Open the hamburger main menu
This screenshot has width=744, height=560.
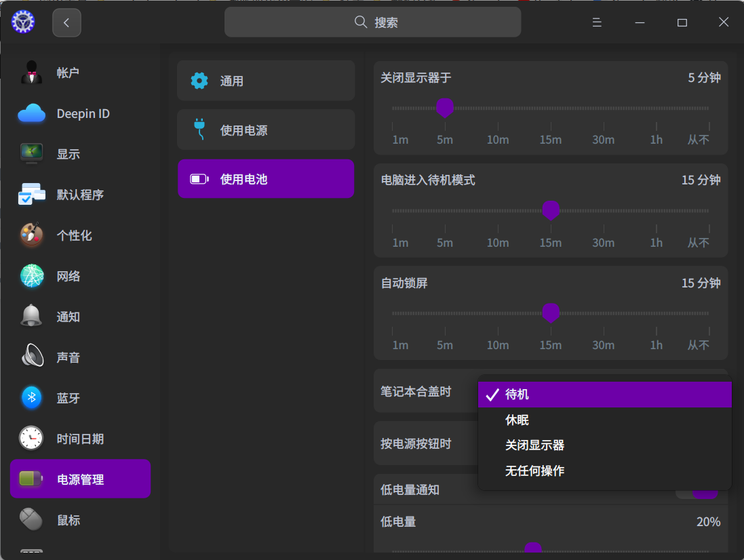click(597, 22)
